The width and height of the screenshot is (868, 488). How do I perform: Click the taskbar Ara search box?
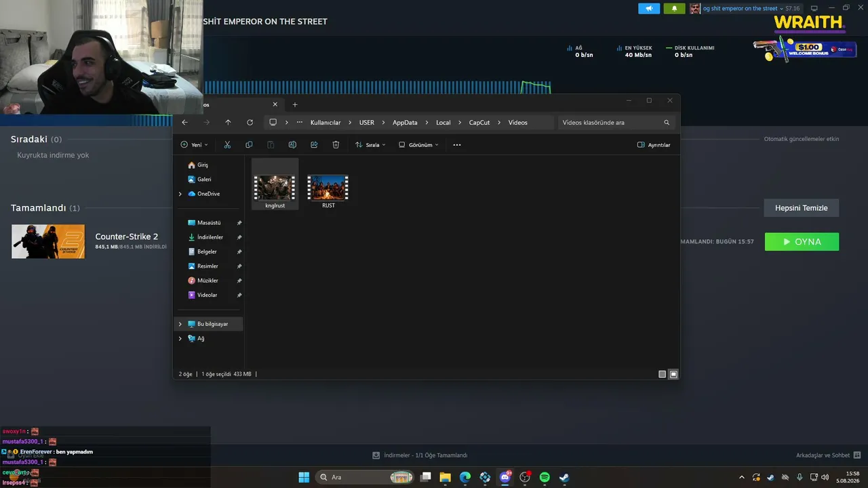point(365,477)
